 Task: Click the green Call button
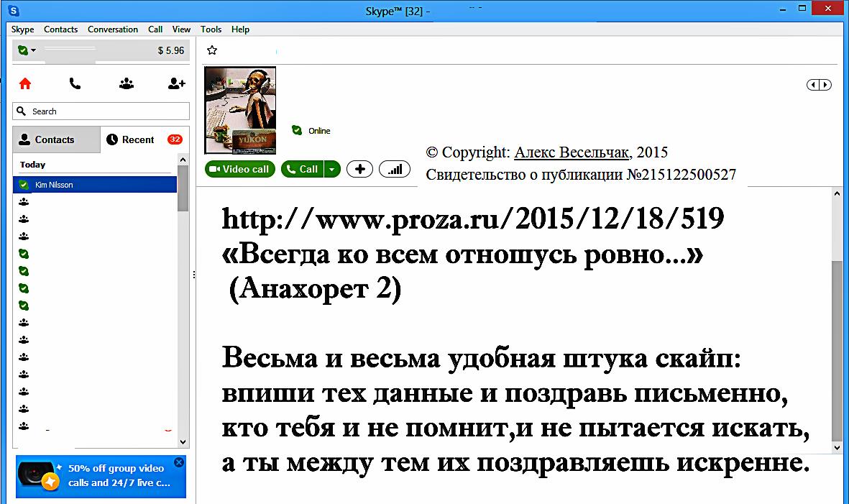tap(302, 170)
